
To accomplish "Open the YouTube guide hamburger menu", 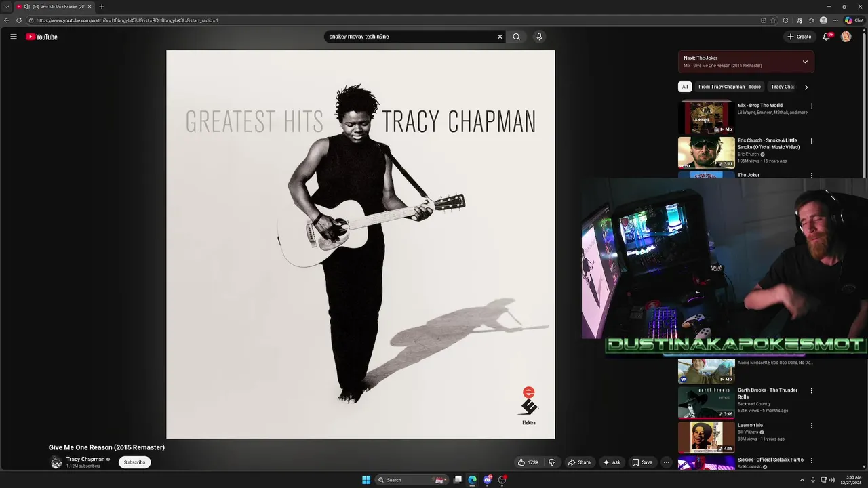I will click(x=14, y=37).
